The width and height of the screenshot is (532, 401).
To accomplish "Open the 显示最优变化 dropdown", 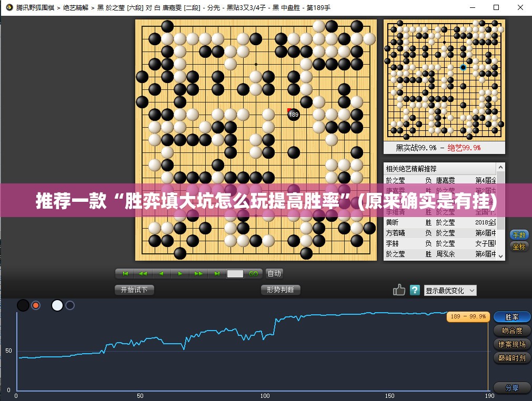I will [x=450, y=290].
